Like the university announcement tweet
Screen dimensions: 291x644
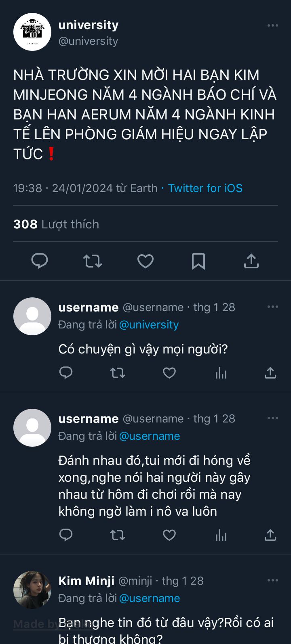pos(145,261)
